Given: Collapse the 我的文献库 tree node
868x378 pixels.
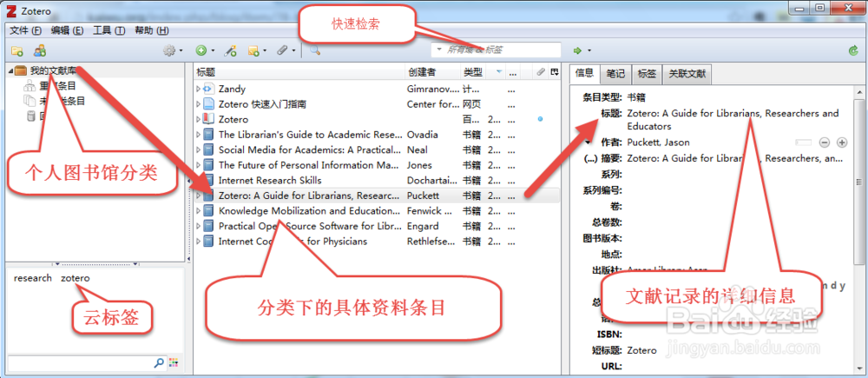Looking at the screenshot, I should click(10, 71).
